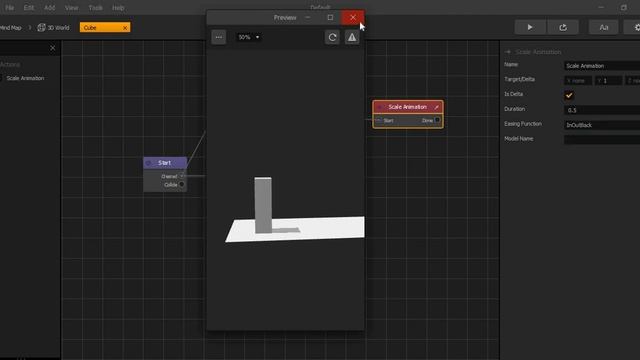Restore the main application window
The width and height of the screenshot is (640, 360).
[x=624, y=7]
